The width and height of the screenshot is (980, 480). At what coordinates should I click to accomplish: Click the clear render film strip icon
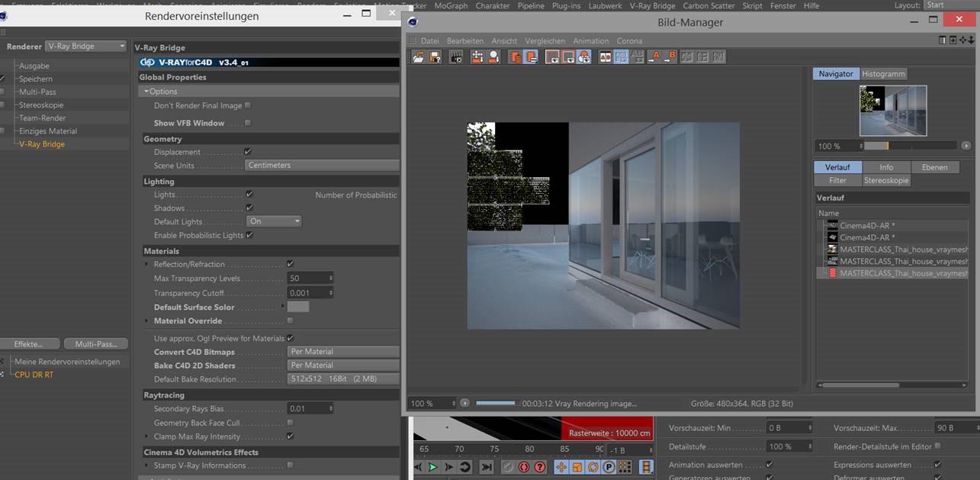456,57
